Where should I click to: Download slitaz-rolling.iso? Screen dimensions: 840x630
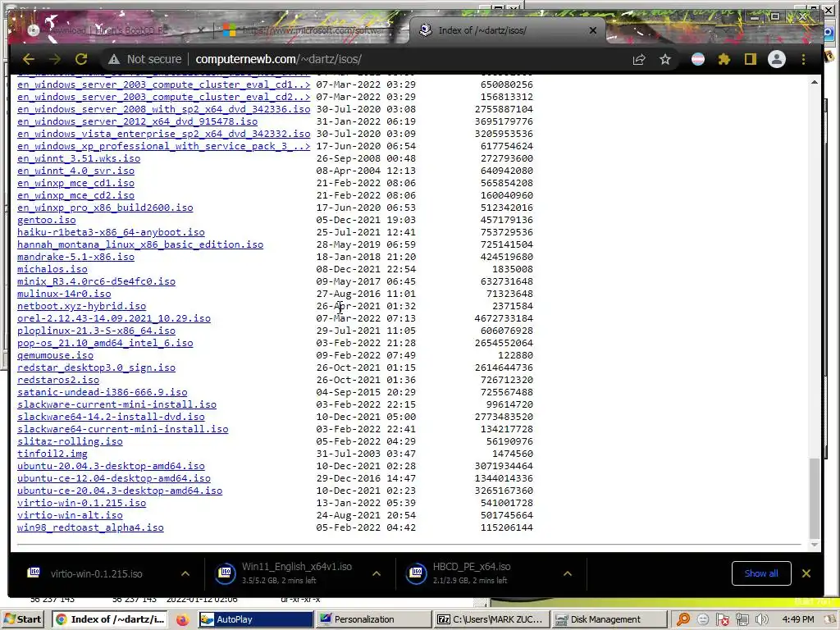[71, 442]
